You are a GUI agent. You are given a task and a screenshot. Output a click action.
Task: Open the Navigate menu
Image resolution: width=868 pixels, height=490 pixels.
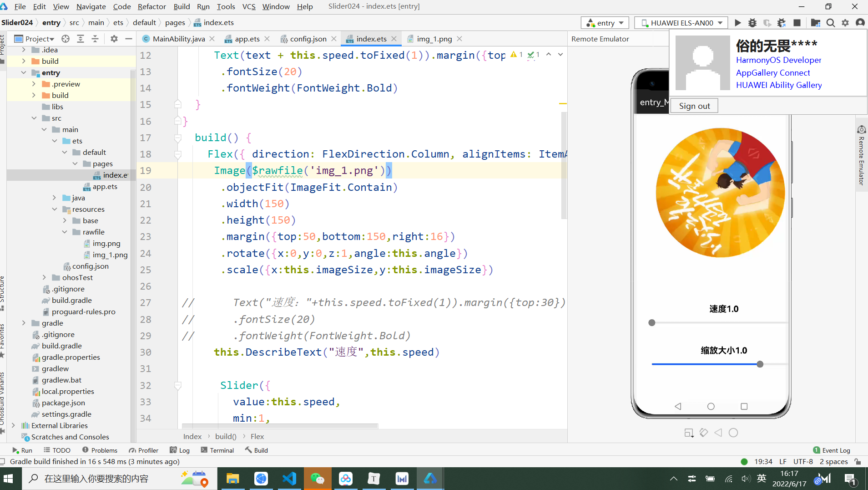click(91, 6)
